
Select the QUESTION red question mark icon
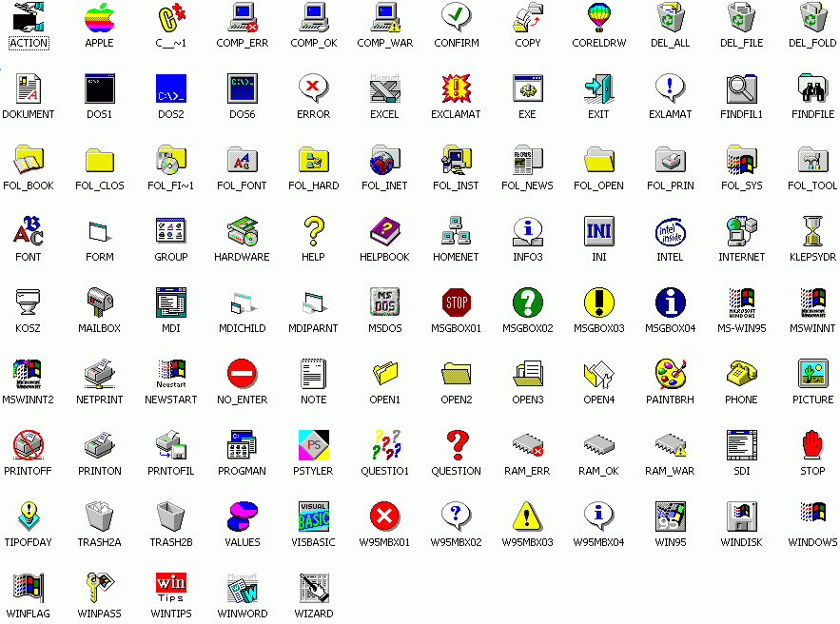click(457, 444)
